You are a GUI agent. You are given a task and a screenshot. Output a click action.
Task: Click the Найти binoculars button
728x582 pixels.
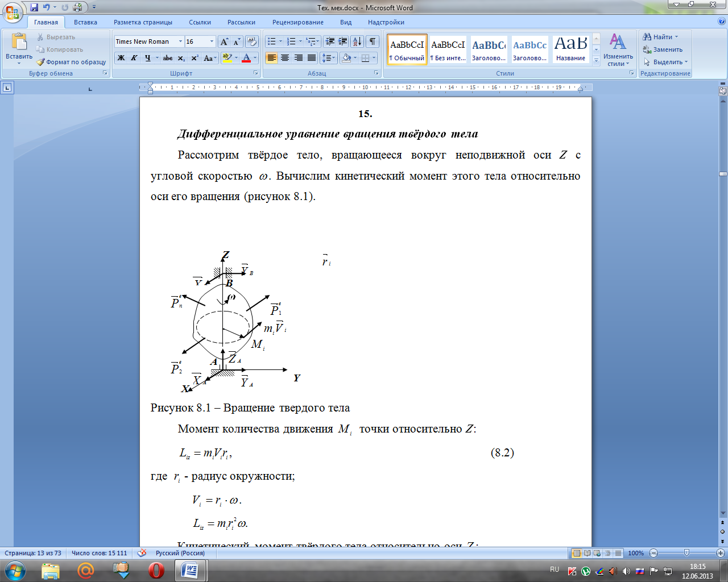pos(660,37)
